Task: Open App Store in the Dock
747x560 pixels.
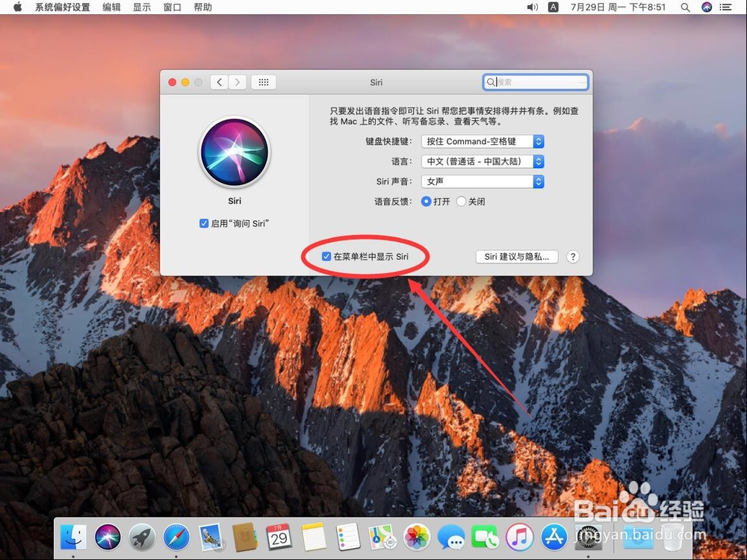Action: pyautogui.click(x=554, y=538)
